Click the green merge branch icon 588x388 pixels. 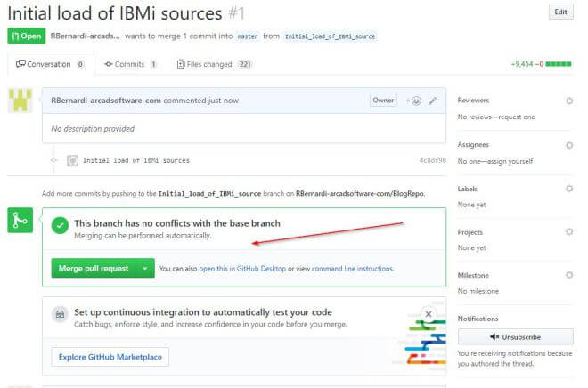(20, 220)
